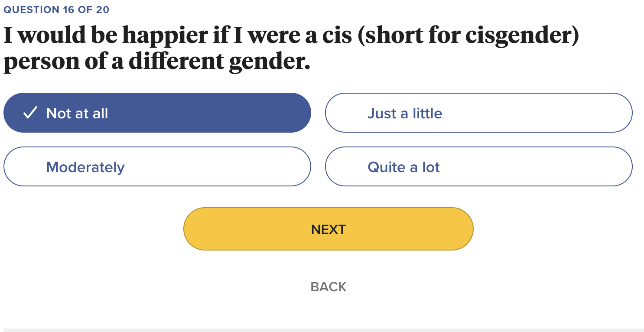Advance to question 17 using NEXT
644x332 pixels.
(328, 229)
